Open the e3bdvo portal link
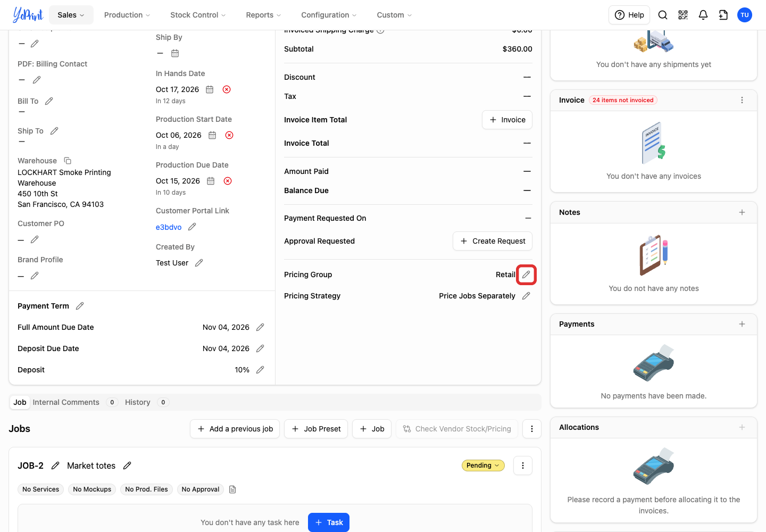Screen dimensions: 766x532 click(x=169, y=227)
